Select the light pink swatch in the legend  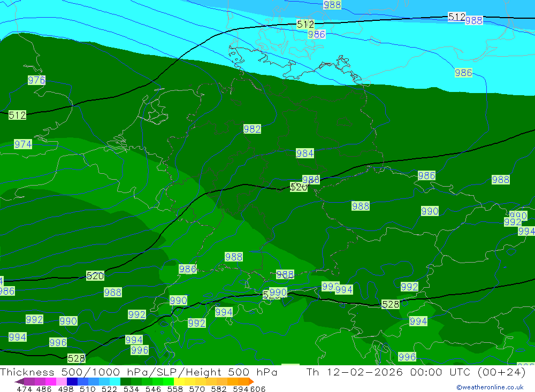click(62, 381)
